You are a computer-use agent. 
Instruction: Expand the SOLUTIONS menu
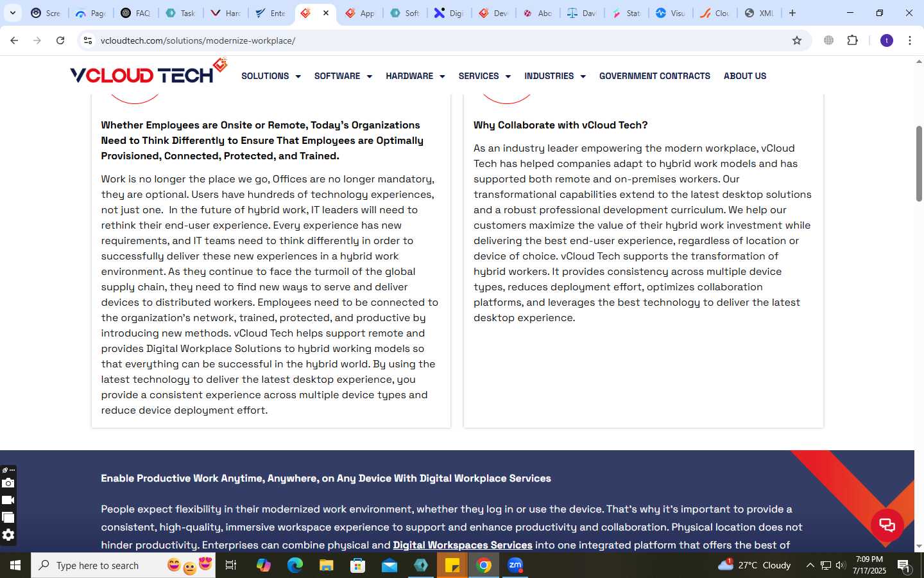click(271, 76)
